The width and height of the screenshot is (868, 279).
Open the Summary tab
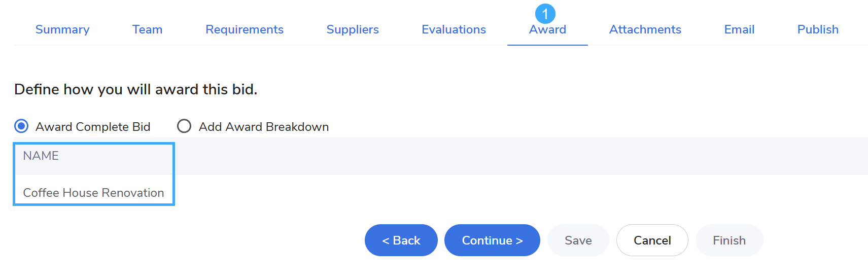[x=62, y=29]
